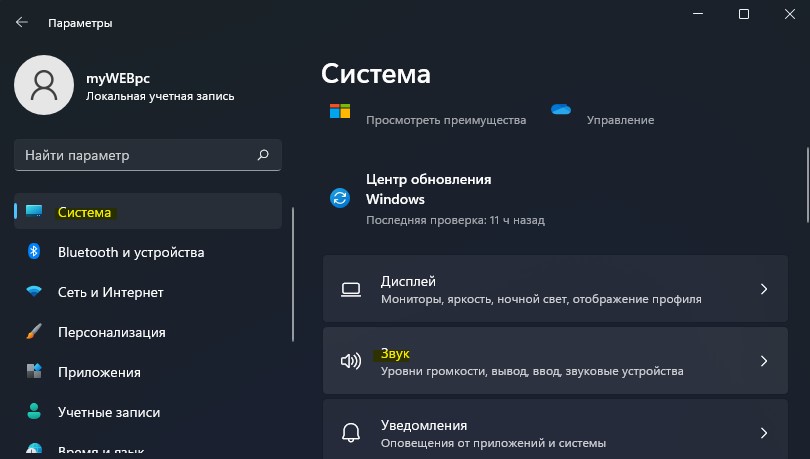Click the OneDrive cloud icon
Screen dimensions: 810x459
point(561,109)
